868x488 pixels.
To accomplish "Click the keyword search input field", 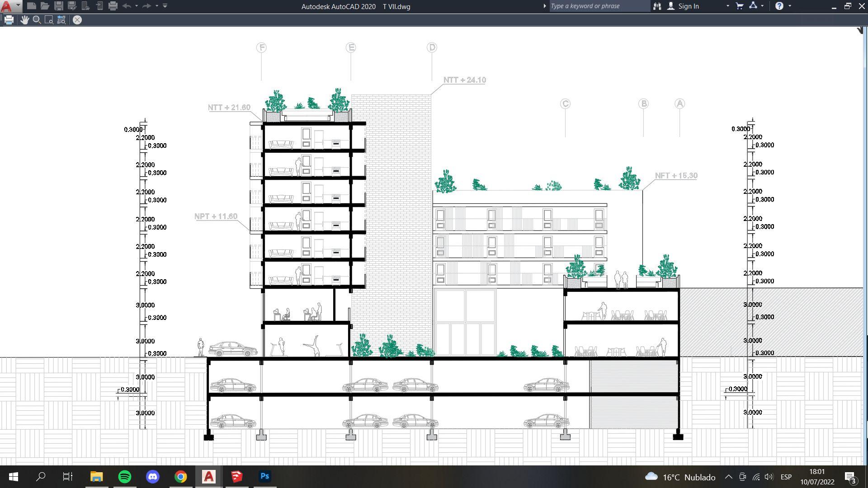I will (599, 6).
